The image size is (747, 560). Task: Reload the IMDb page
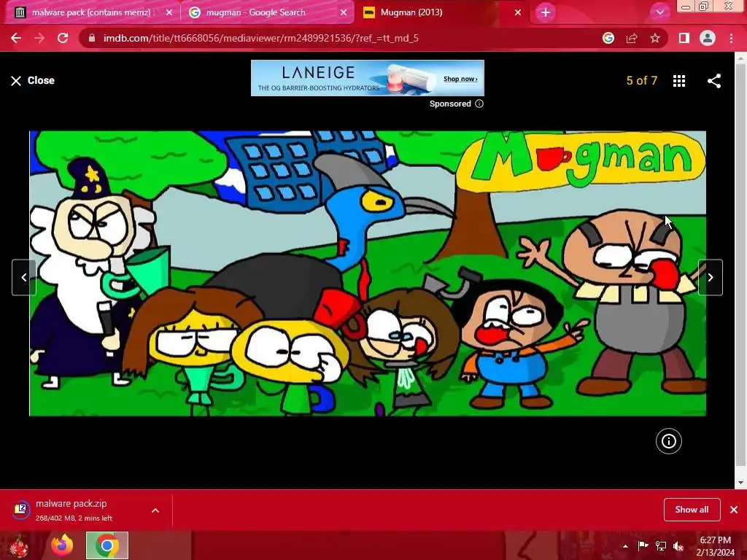(x=63, y=38)
